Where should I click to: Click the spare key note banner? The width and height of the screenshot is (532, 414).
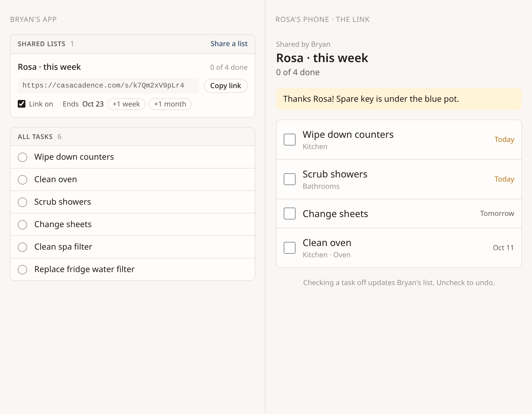(399, 99)
